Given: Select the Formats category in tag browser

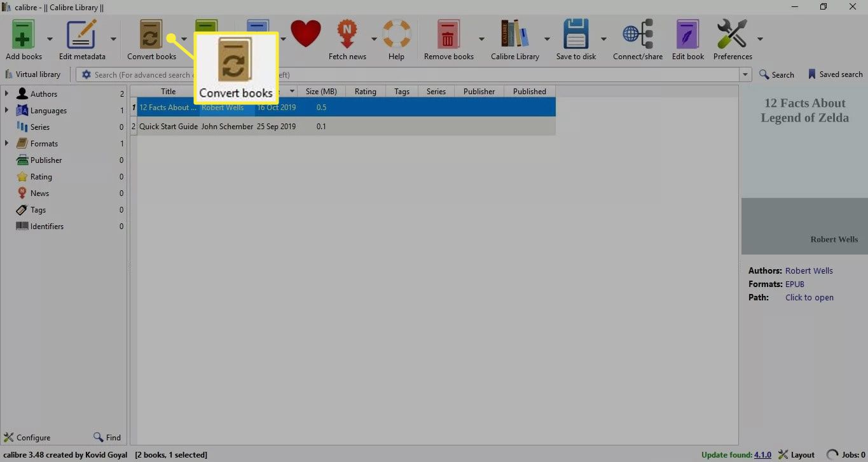Looking at the screenshot, I should [x=44, y=143].
